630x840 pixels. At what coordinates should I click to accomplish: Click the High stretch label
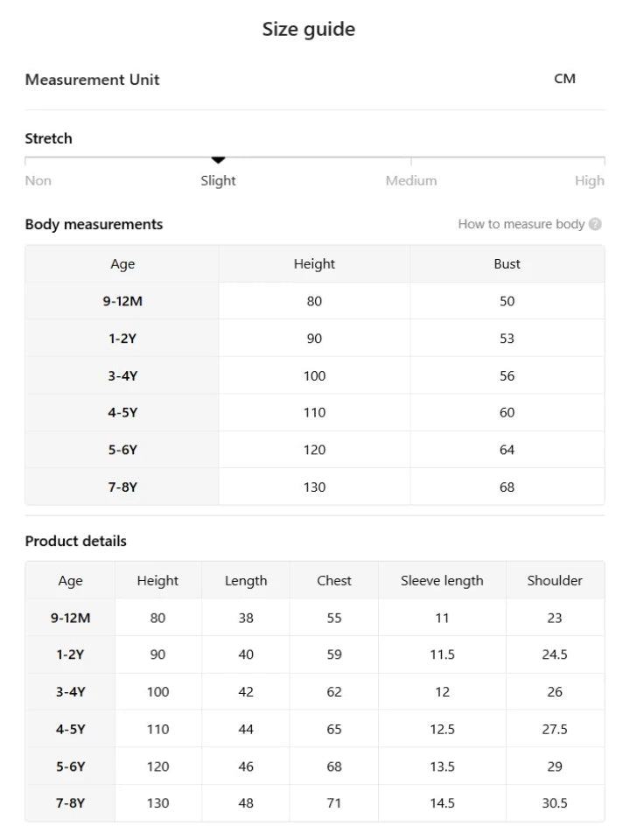click(589, 180)
